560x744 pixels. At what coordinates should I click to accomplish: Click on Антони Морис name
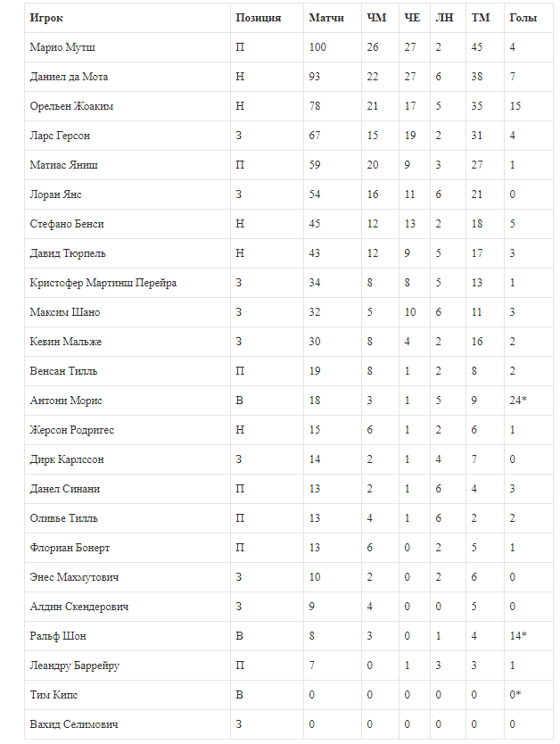[x=65, y=401]
